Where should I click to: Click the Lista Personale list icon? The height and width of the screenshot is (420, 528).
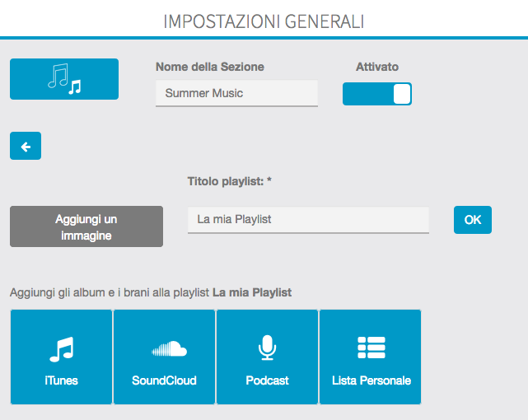pos(371,349)
